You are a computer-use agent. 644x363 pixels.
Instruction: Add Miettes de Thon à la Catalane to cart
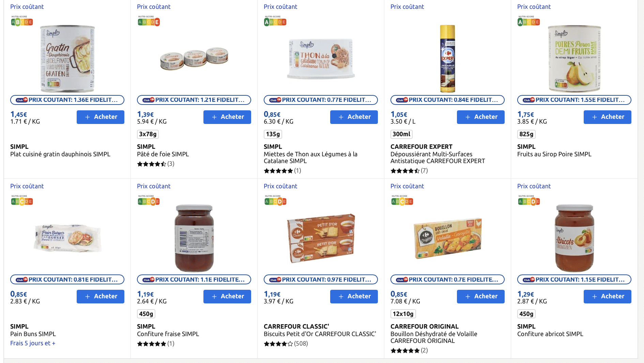click(x=354, y=117)
